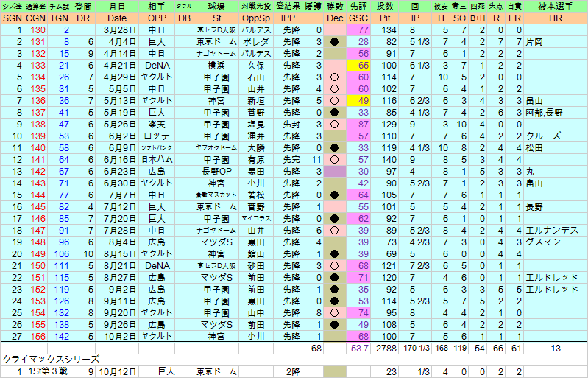588x378 pixels.
Task: Click the 先完 result cell
Action: coord(288,160)
